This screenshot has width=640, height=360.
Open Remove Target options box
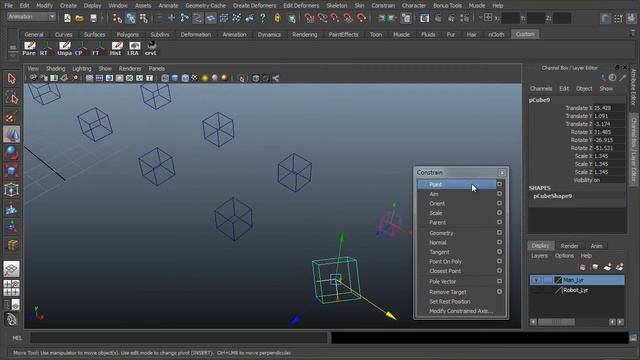(499, 292)
